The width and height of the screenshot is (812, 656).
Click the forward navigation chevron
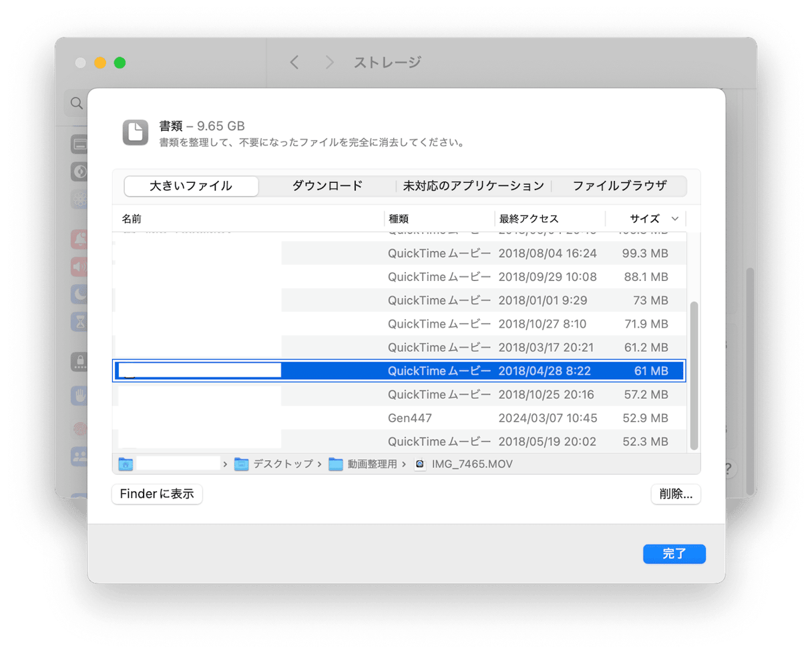click(x=330, y=62)
